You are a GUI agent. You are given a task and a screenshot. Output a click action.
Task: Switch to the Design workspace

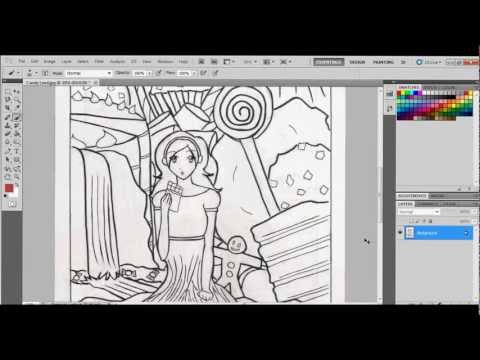click(x=357, y=62)
